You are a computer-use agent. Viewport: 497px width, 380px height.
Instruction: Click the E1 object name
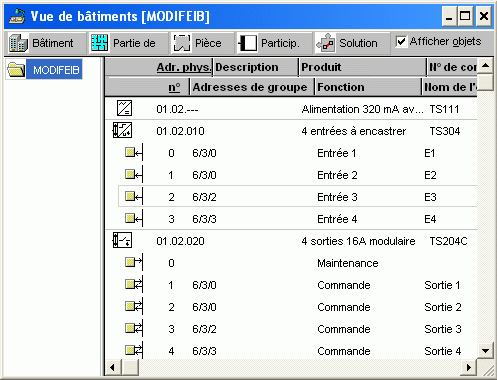pos(430,153)
